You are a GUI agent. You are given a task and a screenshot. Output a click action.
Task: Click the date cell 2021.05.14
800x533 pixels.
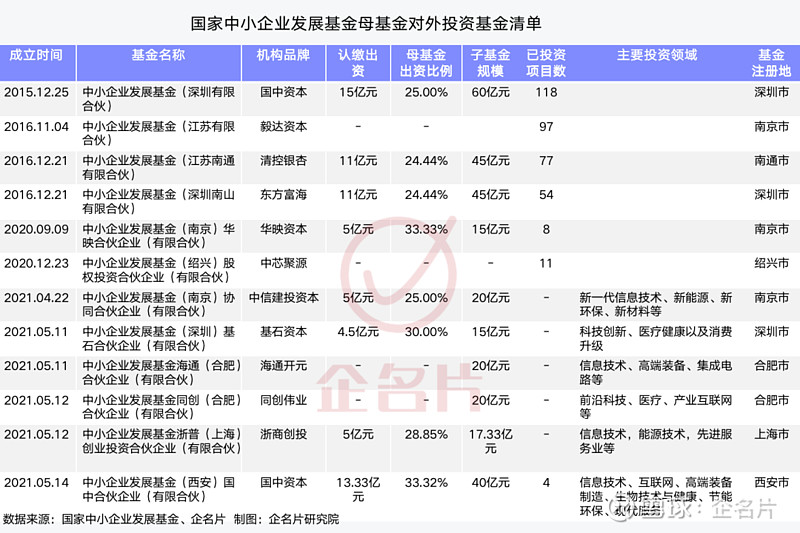pos(36,482)
